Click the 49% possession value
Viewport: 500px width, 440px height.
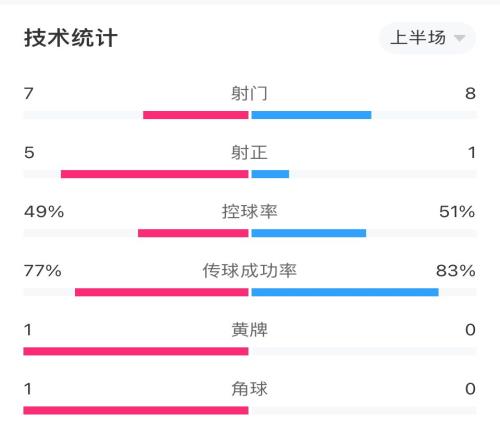[44, 212]
